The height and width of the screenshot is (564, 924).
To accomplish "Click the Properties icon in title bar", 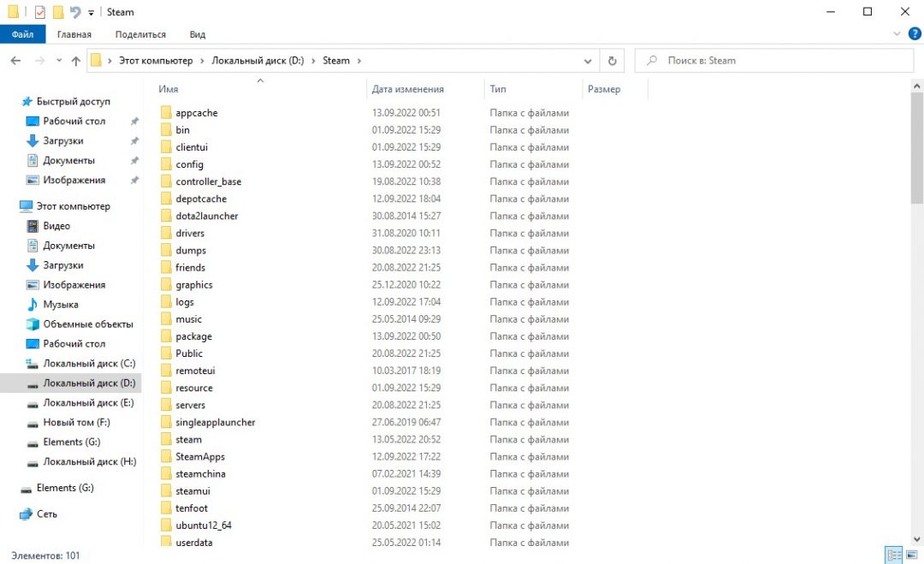I will (39, 12).
